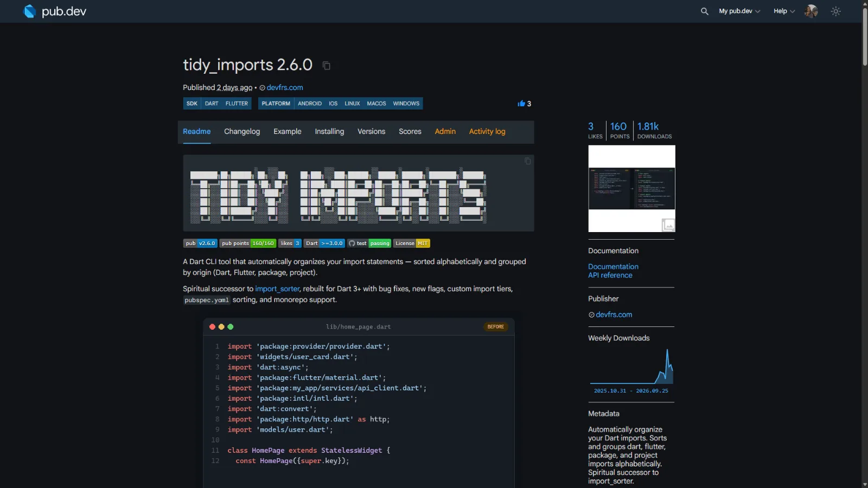Open the Admin tab
Viewport: 868px width, 488px height.
(x=445, y=132)
